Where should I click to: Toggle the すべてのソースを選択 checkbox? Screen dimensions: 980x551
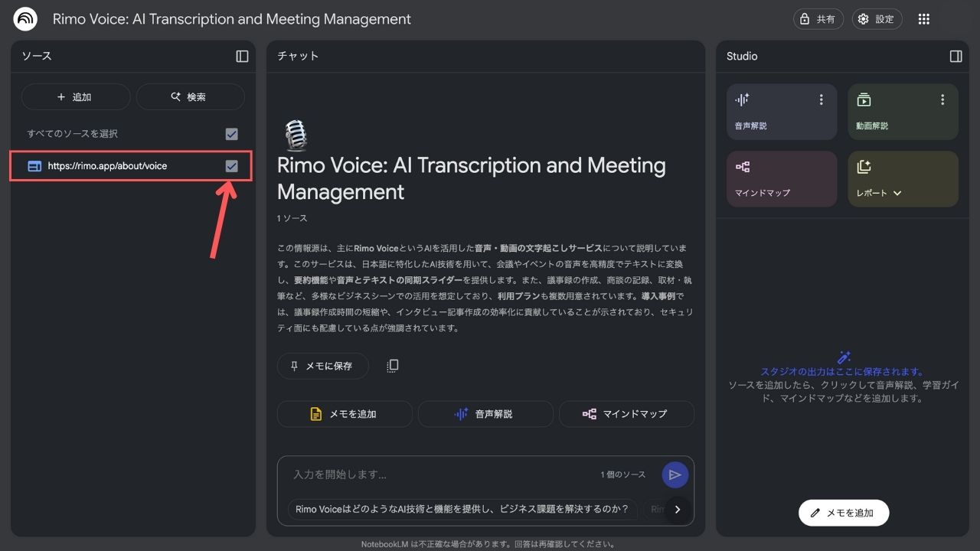(231, 134)
